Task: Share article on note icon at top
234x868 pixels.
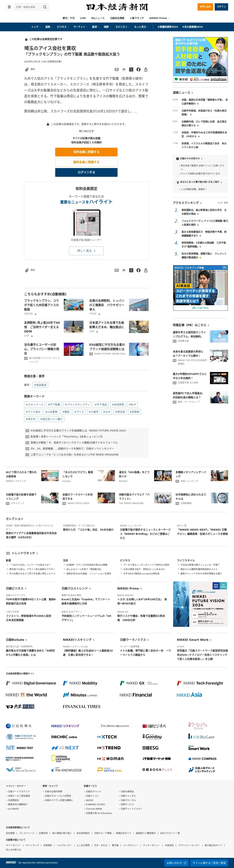Action: (x=124, y=69)
